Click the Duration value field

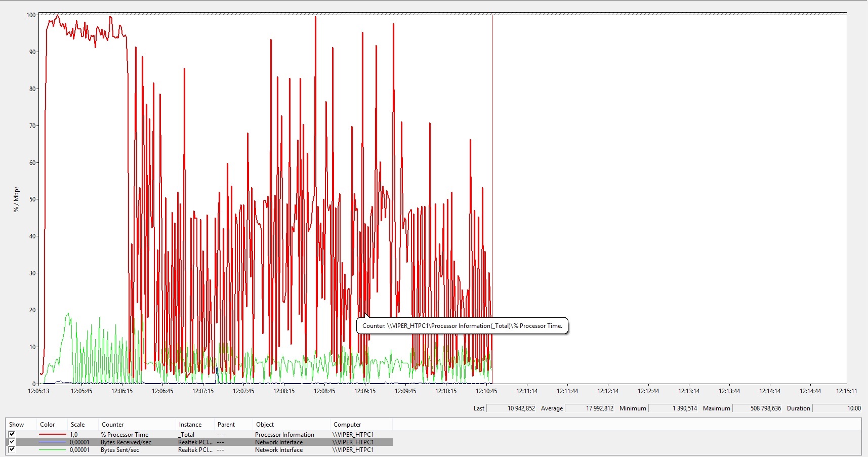(x=837, y=408)
